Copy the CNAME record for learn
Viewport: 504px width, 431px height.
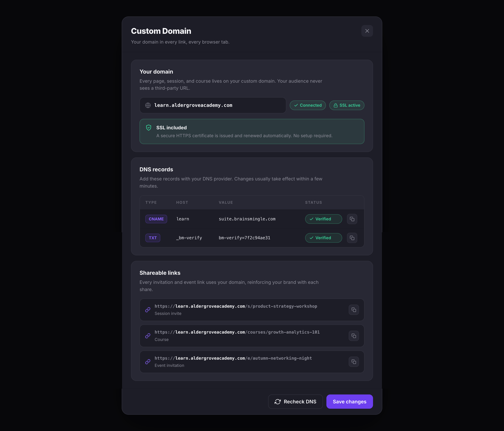click(352, 219)
